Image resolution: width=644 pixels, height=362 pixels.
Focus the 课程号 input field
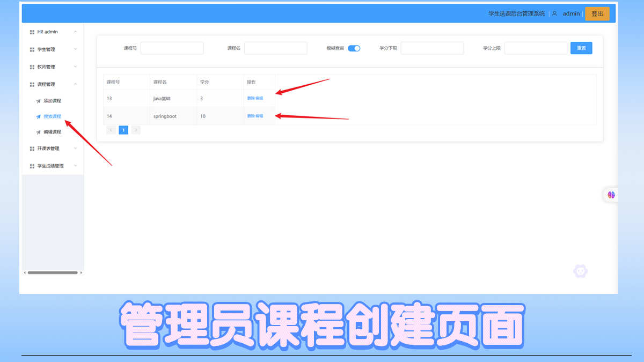click(172, 48)
